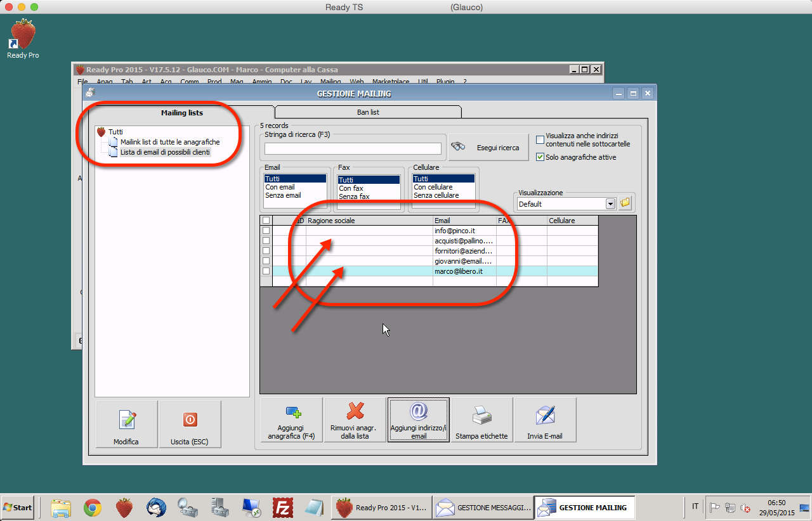Open Server Manager taskbar icon

pos(219,507)
